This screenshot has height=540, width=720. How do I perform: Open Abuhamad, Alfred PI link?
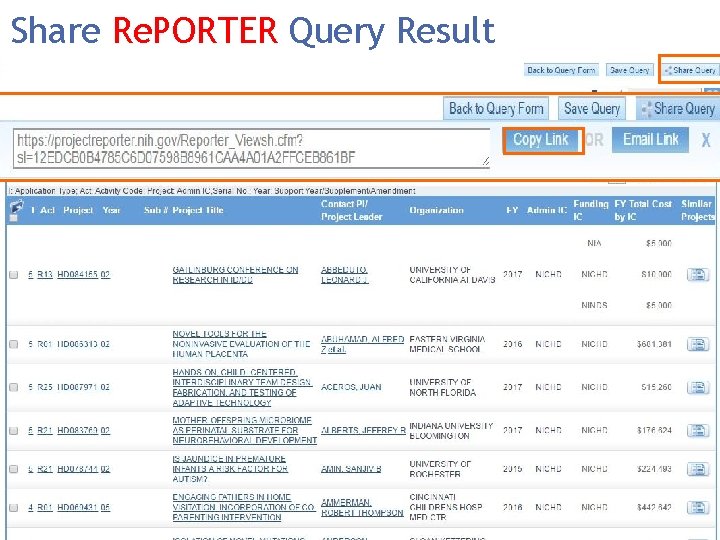pos(362,344)
